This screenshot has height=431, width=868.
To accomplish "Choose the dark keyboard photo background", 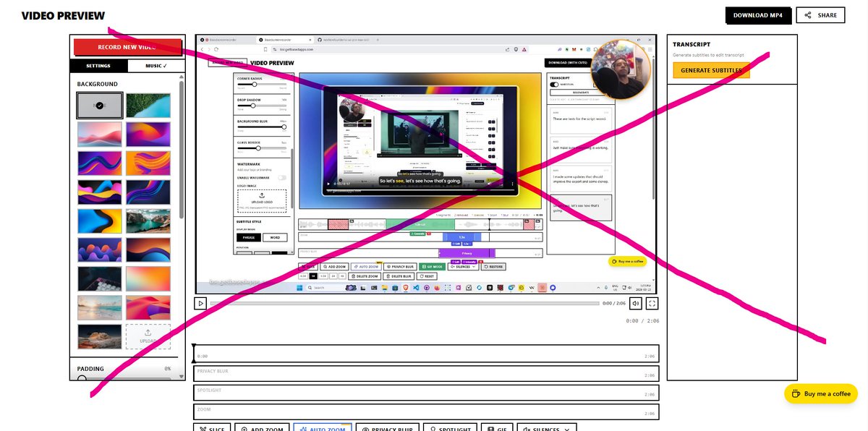I will [x=100, y=278].
